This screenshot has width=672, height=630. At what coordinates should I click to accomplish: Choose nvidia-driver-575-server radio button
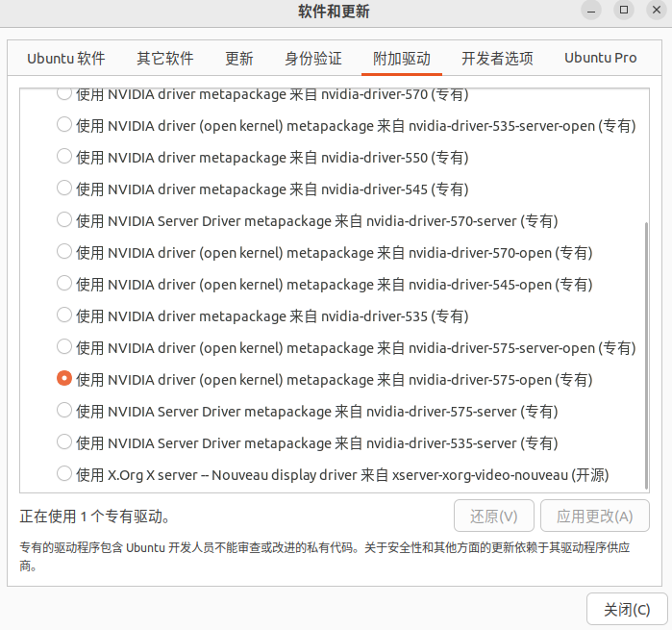point(63,410)
